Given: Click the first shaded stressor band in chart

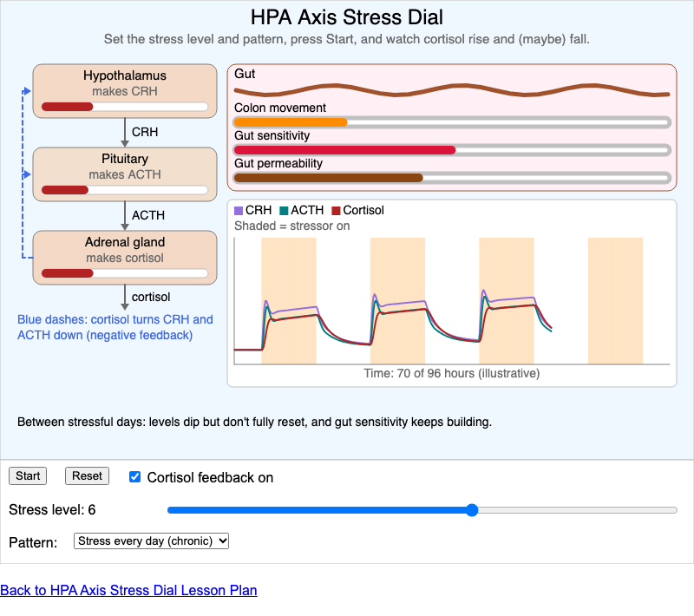Looking at the screenshot, I should tap(289, 301).
